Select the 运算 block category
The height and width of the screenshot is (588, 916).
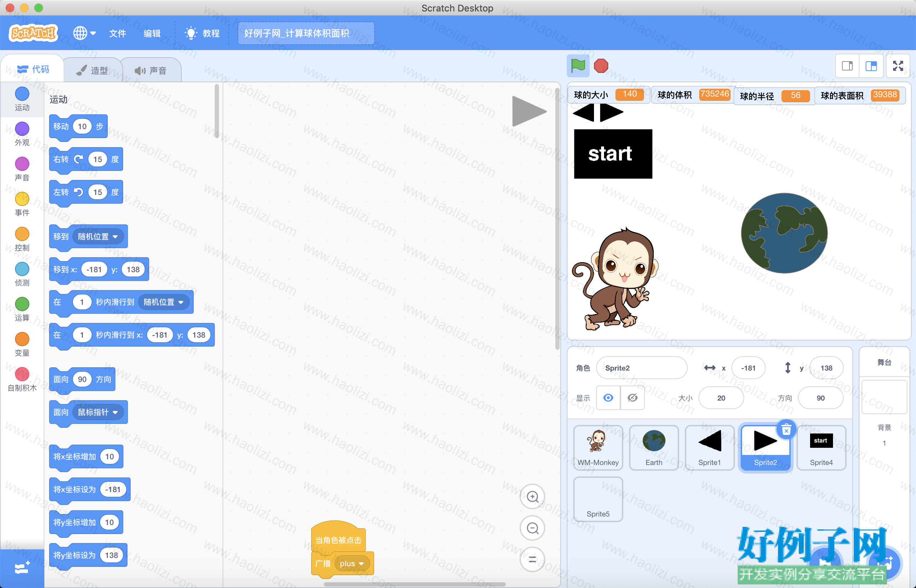tap(22, 310)
